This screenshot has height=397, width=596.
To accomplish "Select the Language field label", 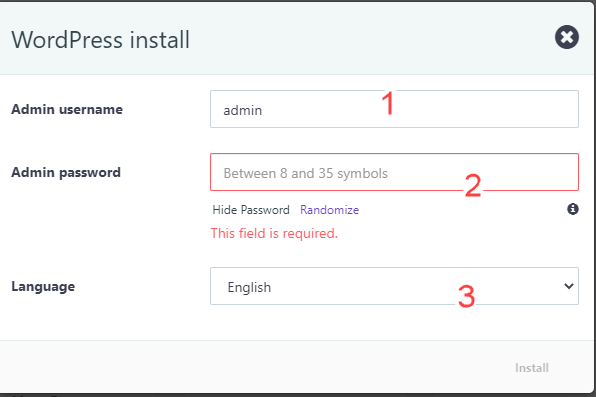I will click(x=43, y=287).
